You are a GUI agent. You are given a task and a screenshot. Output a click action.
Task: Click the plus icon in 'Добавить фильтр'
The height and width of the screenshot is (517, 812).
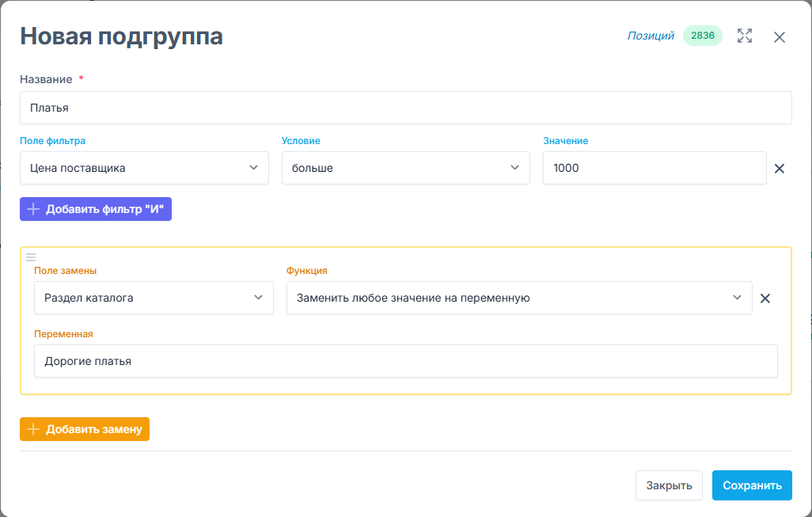coord(33,209)
